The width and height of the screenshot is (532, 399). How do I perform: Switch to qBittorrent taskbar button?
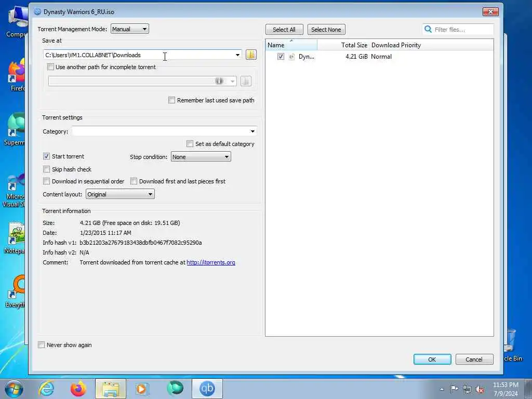click(207, 389)
